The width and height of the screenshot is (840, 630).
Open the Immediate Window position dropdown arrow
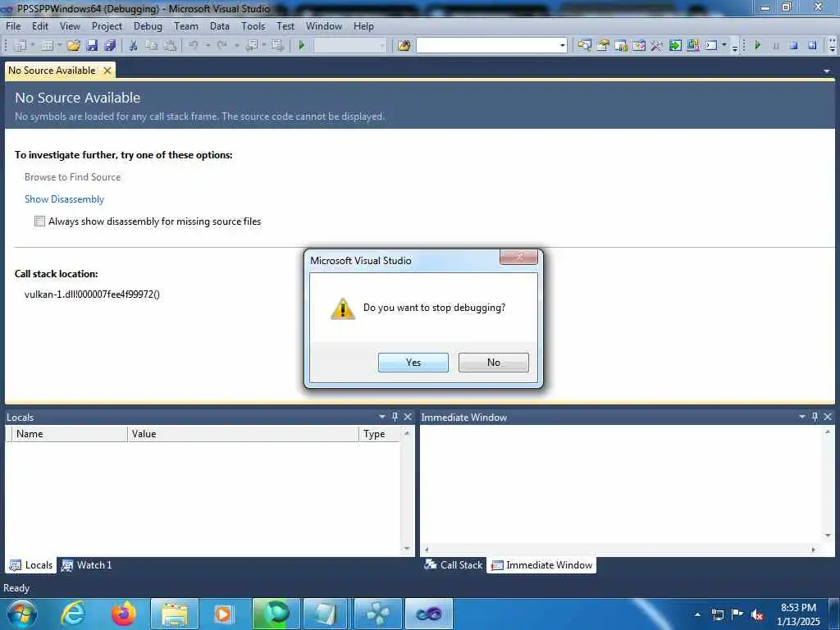coord(802,417)
